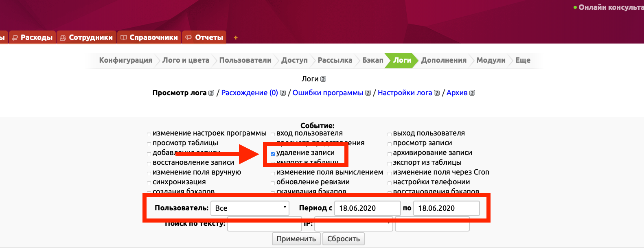Check the экспорт из таблицы checkbox
644x249 pixels.
tap(390, 164)
